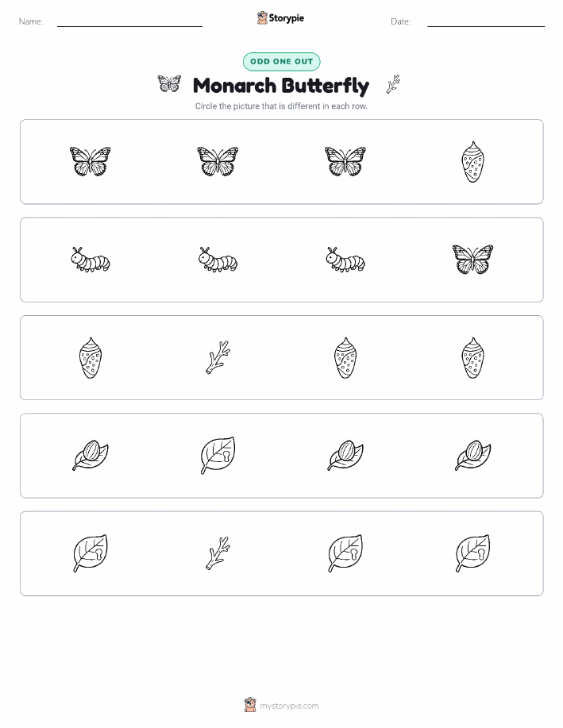Select the butterfly in the caterpillar row
The height and width of the screenshot is (728, 563).
coord(473,260)
